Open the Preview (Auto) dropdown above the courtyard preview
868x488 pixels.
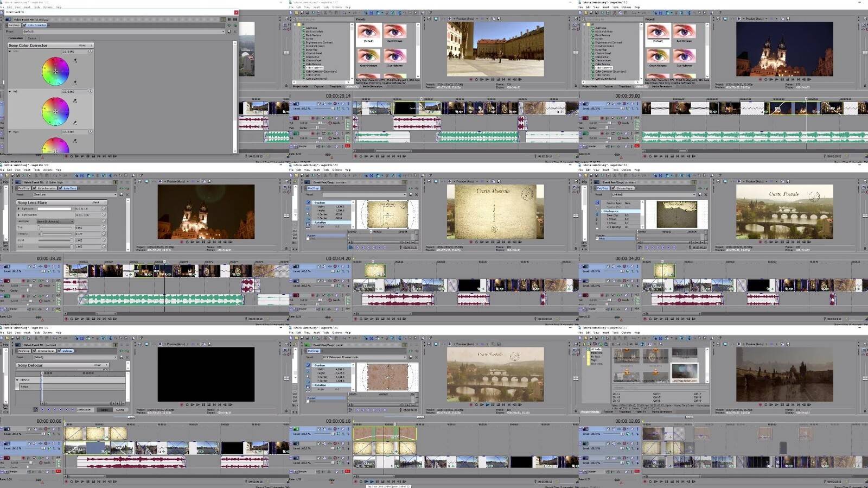tap(477, 18)
